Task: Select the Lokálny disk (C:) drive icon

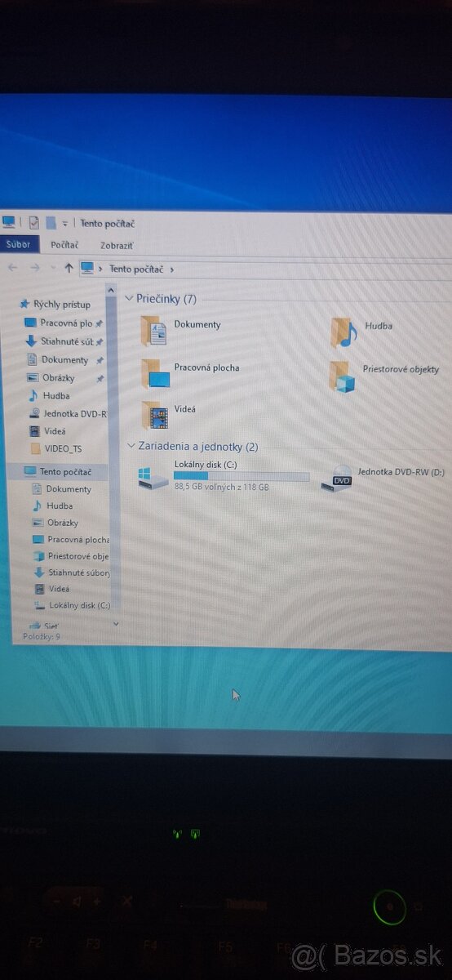Action: [x=153, y=478]
